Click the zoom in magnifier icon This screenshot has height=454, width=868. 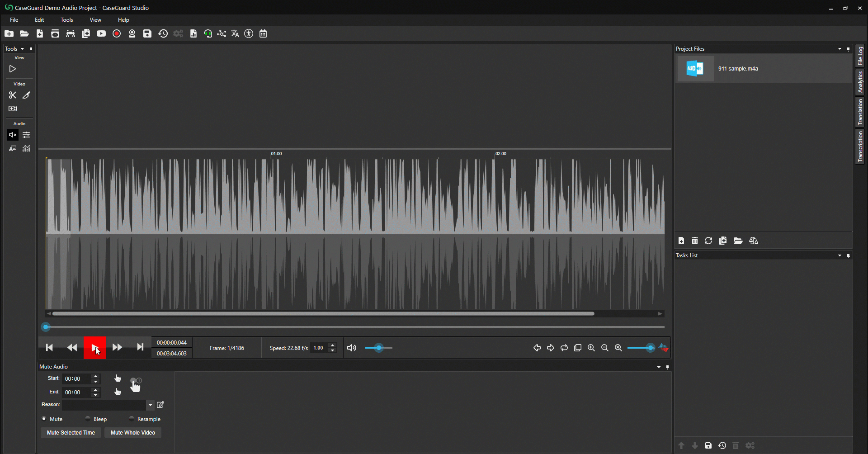pos(591,348)
